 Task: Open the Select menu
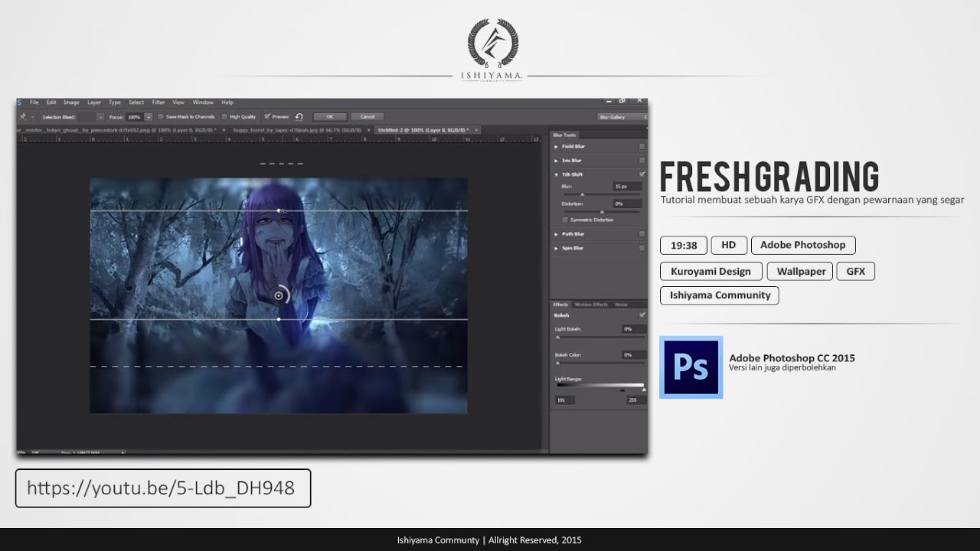point(136,103)
